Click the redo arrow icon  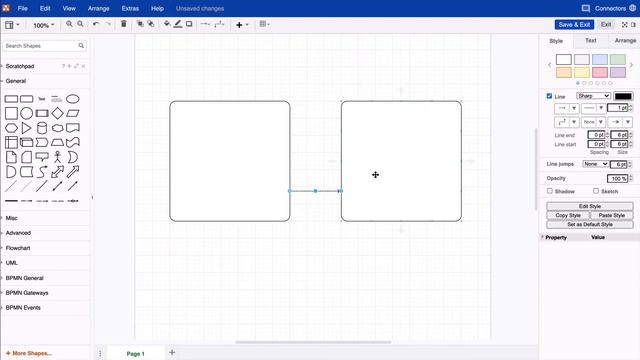pos(108,24)
